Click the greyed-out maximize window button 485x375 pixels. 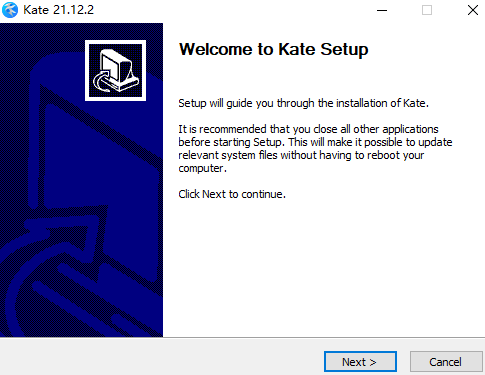(x=427, y=10)
